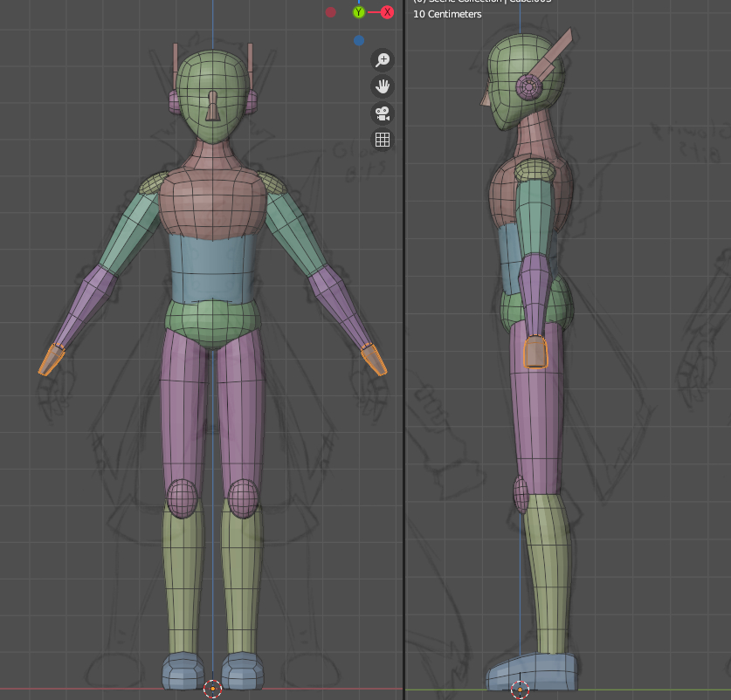Click the green Y axis gizmo ball
The height and width of the screenshot is (700, 731).
point(359,12)
